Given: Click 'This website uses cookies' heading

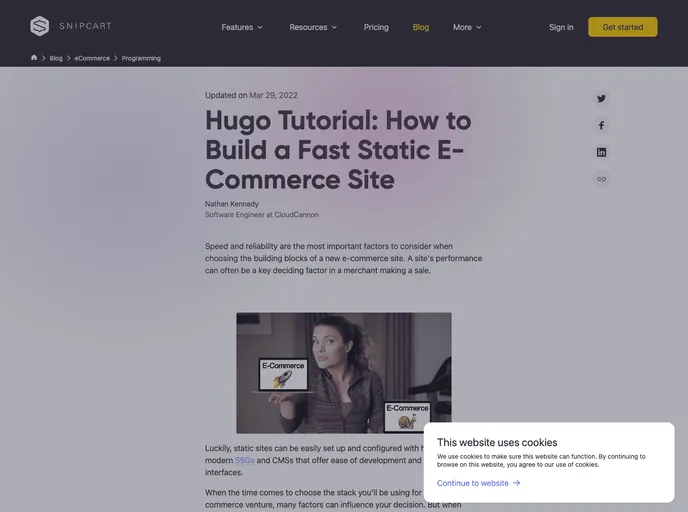Looking at the screenshot, I should (x=497, y=442).
